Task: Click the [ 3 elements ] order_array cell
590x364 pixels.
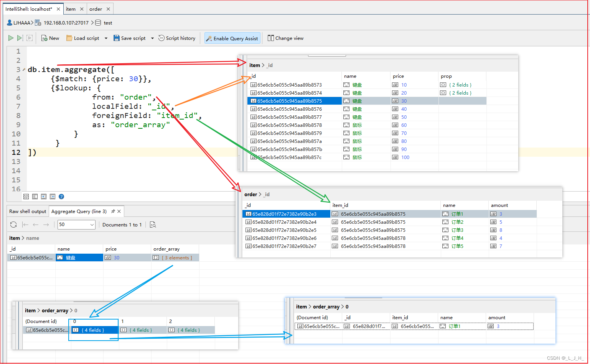Action: click(x=175, y=257)
